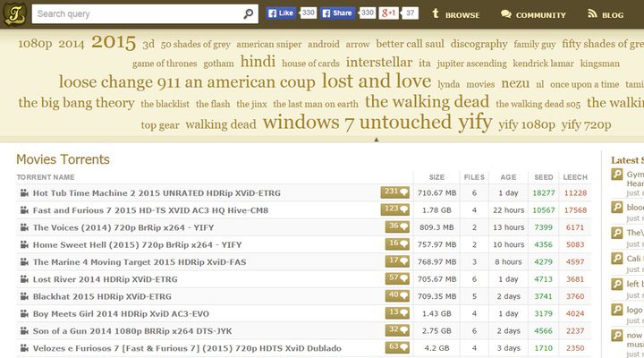This screenshot has width=644, height=358.
Task: Sort table by AGE column header
Action: pyautogui.click(x=508, y=177)
